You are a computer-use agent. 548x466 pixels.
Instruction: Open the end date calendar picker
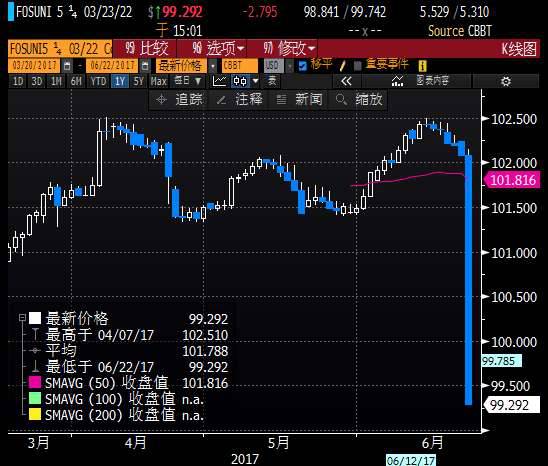145,66
